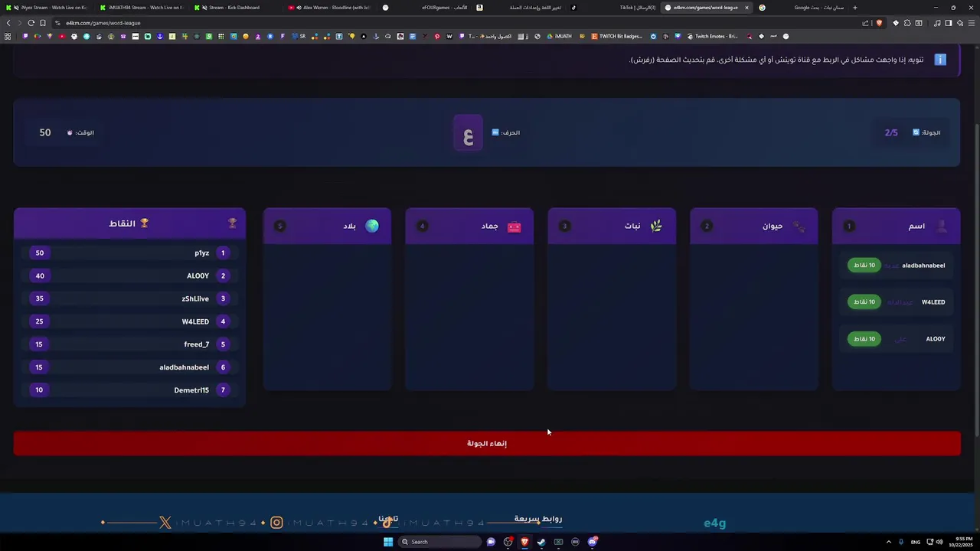
Task: Click W4LEED's 10 نقاط badge in the اسم card
Action: [864, 302]
